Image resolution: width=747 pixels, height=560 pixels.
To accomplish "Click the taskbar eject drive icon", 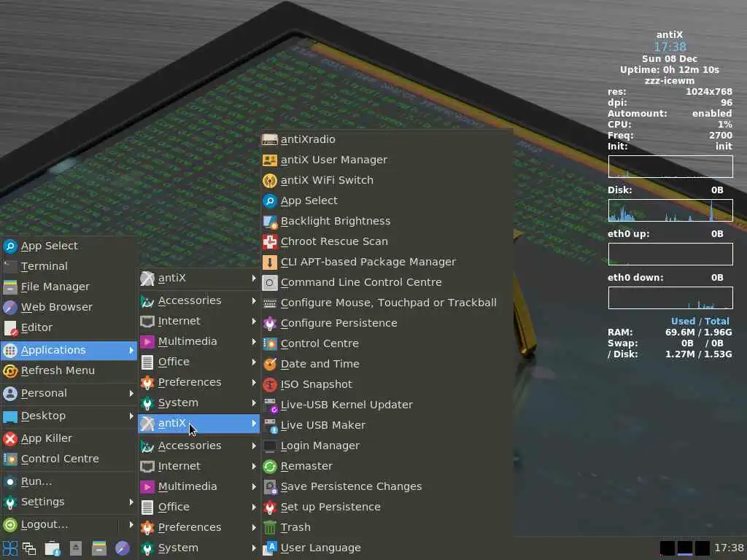I will click(76, 548).
